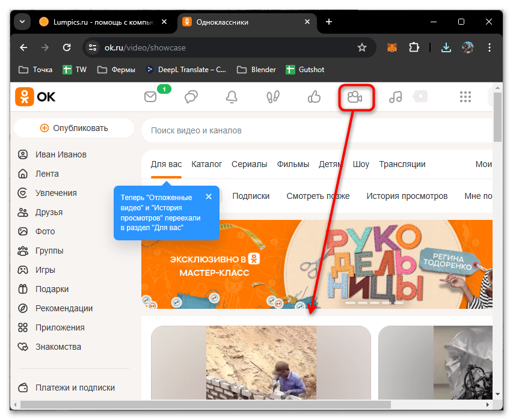The image size is (513, 420).
Task: Open the apps grid icon
Action: 465,96
